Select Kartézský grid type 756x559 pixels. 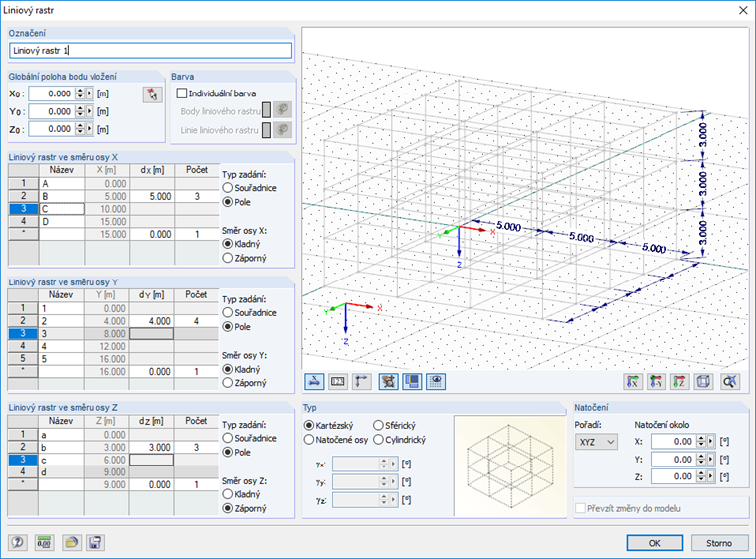coord(309,425)
